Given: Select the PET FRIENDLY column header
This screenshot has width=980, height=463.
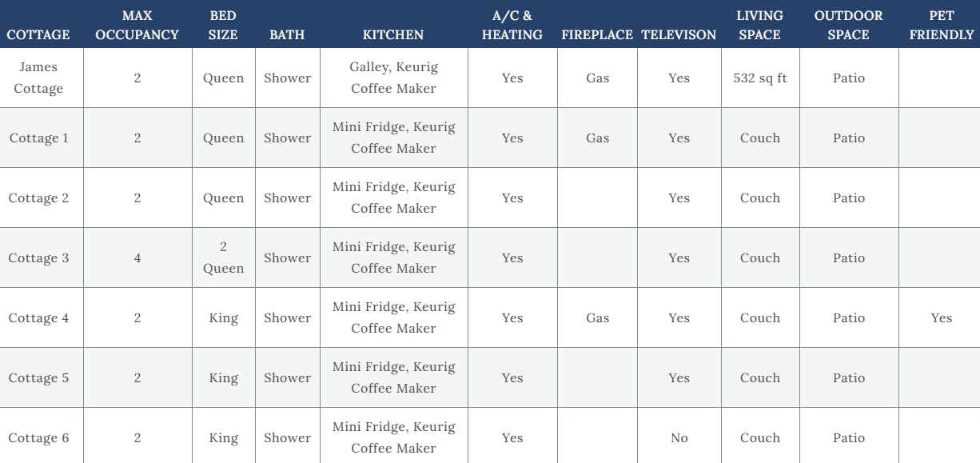Looking at the screenshot, I should tap(942, 25).
